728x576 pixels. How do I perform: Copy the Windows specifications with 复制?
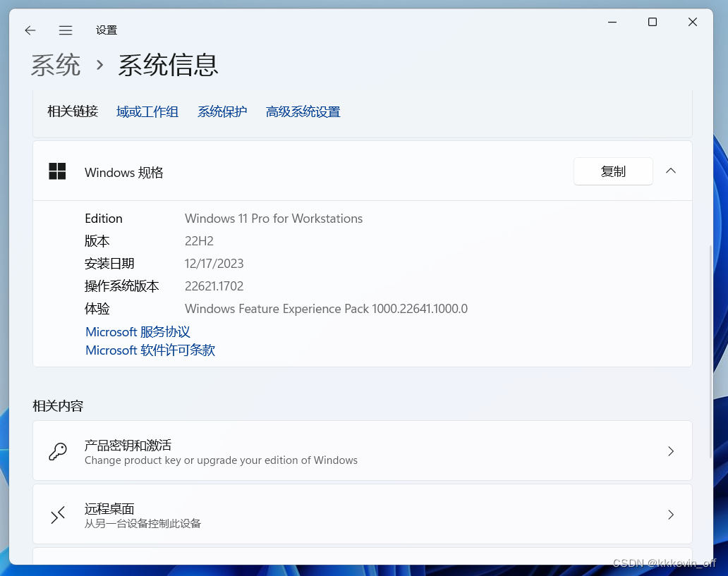613,171
